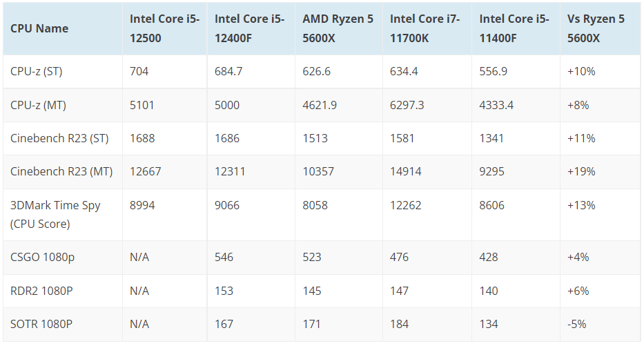644x346 pixels.
Task: Click the 'AMD Ryzen 5 5600X' column header
Action: (x=338, y=28)
